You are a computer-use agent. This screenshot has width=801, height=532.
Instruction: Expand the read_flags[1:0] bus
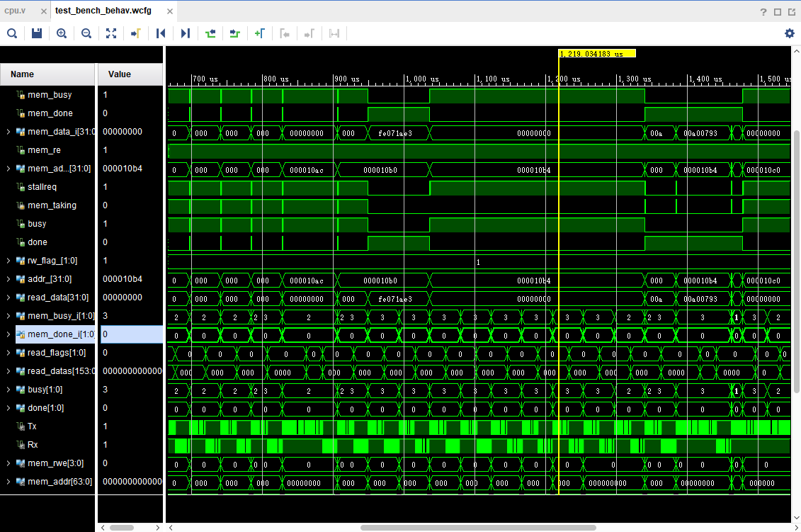coord(8,353)
